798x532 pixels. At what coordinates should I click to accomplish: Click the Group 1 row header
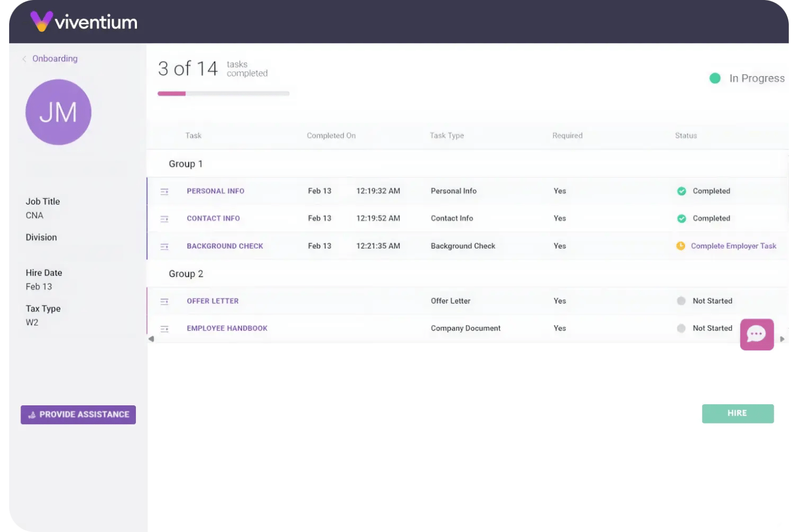[185, 164]
